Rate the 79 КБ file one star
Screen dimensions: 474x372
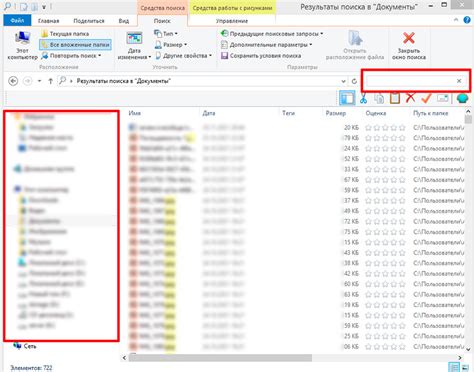click(x=368, y=138)
